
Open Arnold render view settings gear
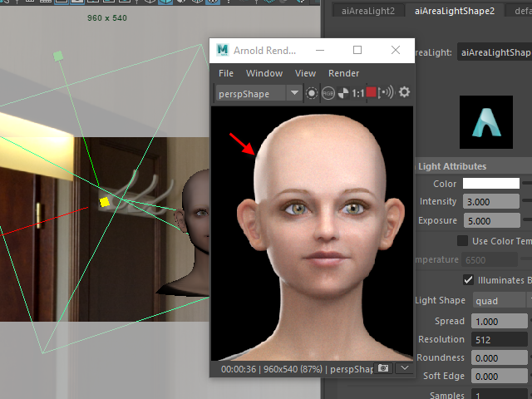point(405,93)
